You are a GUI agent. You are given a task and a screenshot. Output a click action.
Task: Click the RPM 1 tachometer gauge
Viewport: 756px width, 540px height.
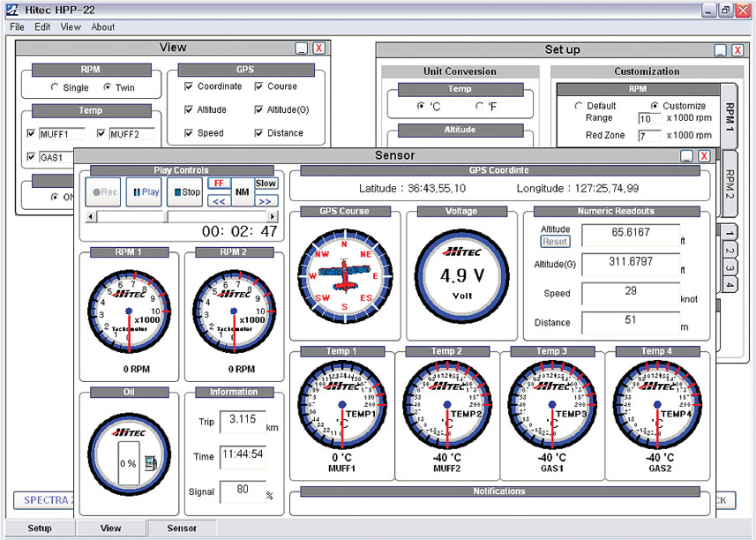coord(129,311)
